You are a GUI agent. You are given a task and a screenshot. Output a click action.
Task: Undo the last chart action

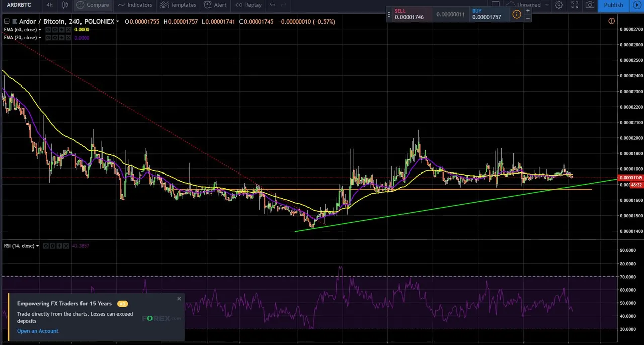click(x=272, y=5)
